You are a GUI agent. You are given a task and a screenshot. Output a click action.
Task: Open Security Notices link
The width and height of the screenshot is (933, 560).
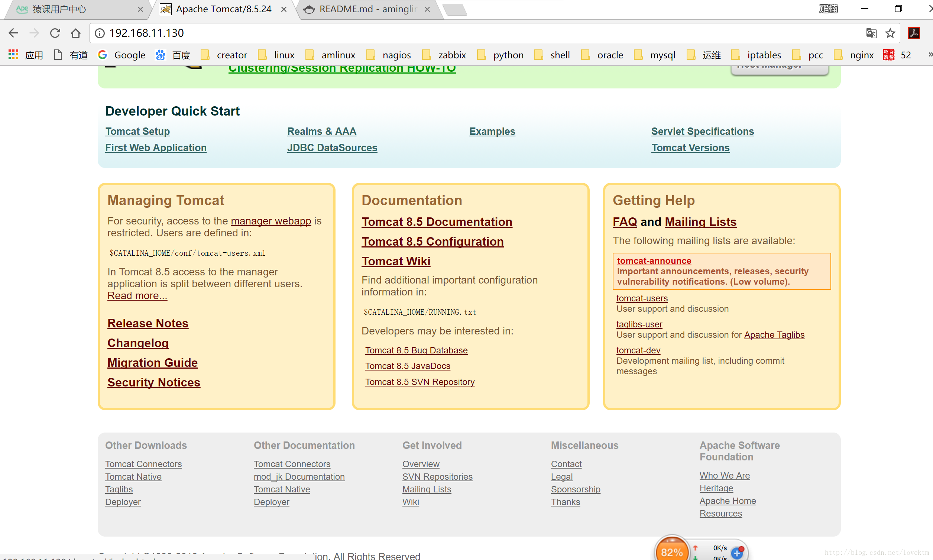coord(154,382)
